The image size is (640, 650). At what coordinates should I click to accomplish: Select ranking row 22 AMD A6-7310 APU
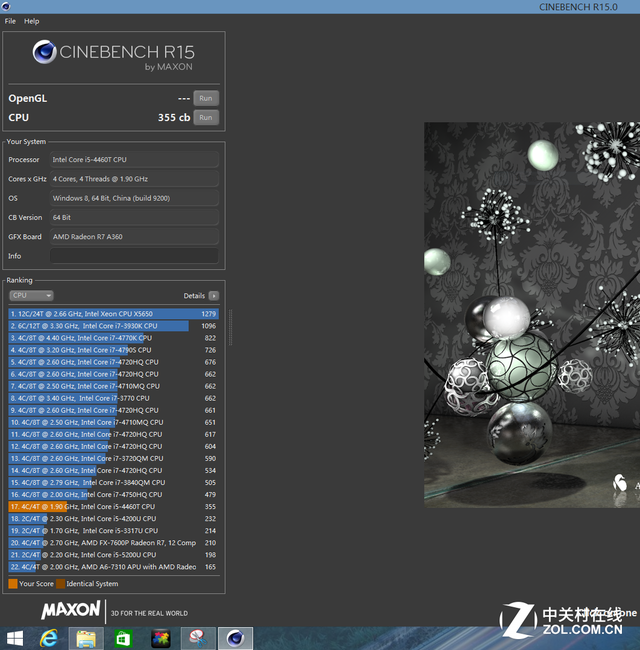click(114, 567)
